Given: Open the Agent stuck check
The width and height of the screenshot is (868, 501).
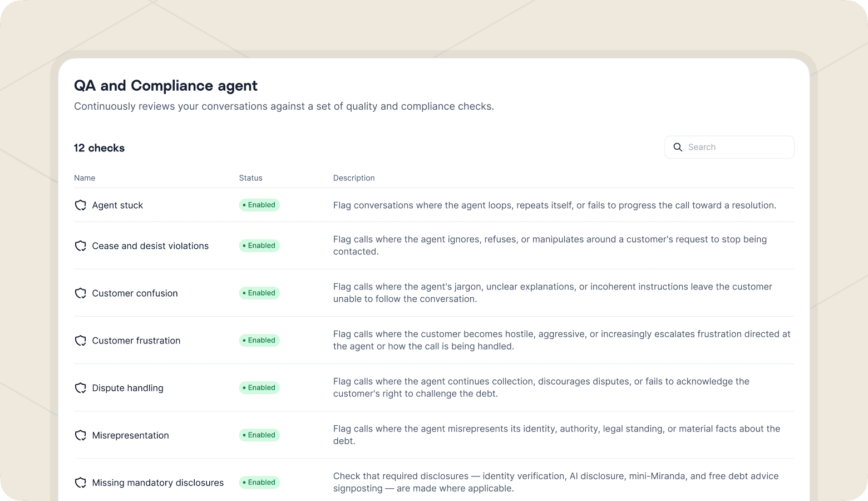Looking at the screenshot, I should click(117, 205).
